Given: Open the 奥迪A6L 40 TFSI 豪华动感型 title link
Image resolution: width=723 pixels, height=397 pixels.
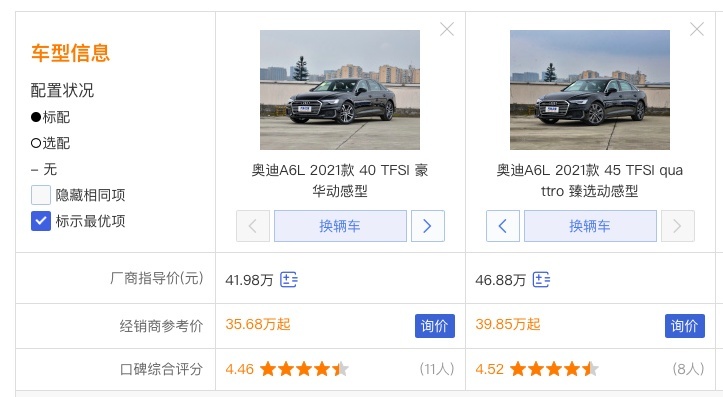Looking at the screenshot, I should pyautogui.click(x=340, y=180).
